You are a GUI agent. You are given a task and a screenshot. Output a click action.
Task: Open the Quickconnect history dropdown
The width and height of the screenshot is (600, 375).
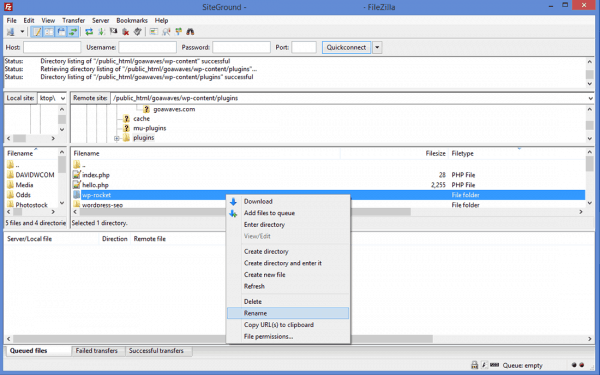pos(377,47)
